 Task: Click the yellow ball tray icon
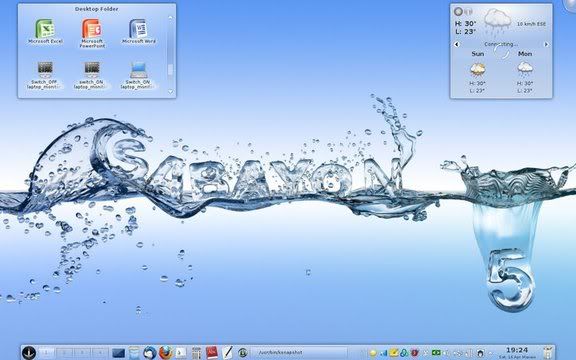[x=373, y=353]
